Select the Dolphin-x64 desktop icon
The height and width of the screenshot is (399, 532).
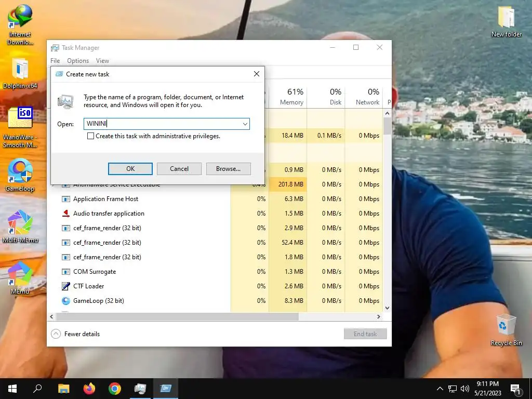tap(20, 73)
